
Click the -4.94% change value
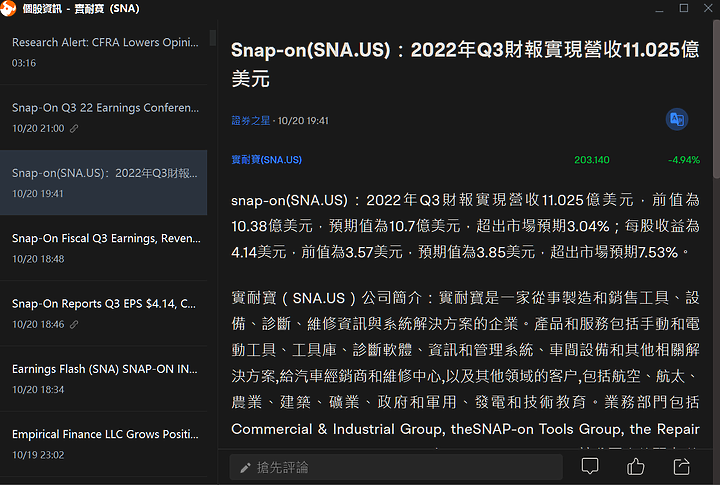point(684,160)
